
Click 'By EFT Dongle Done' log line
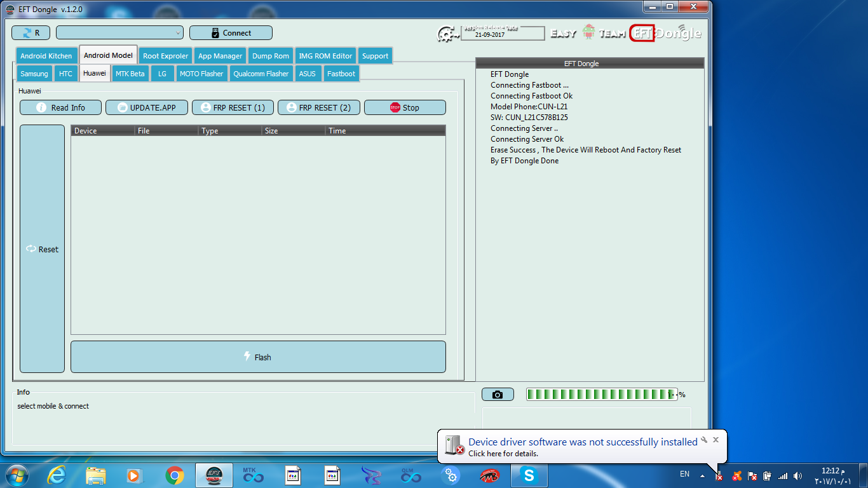524,161
